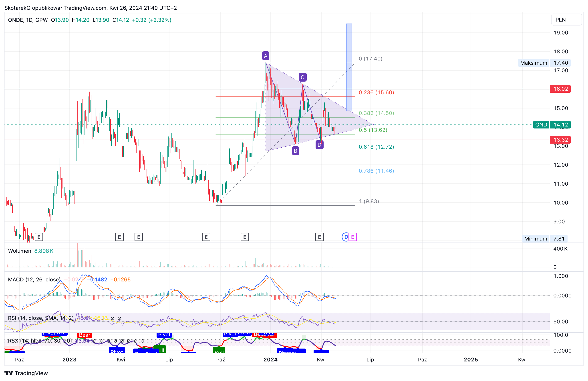Click the purple A pattern point label
This screenshot has width=588, height=381.
tap(266, 56)
